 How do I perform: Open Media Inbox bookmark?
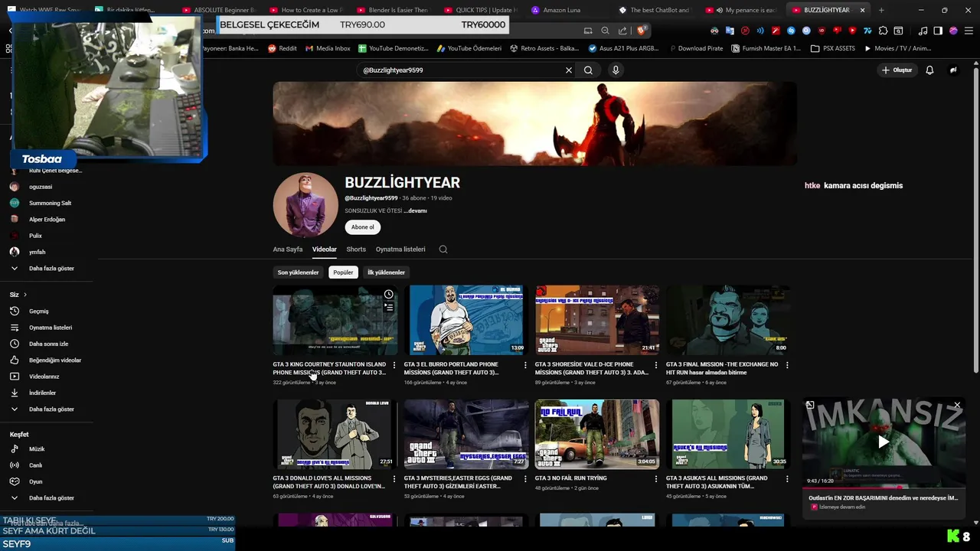(328, 48)
